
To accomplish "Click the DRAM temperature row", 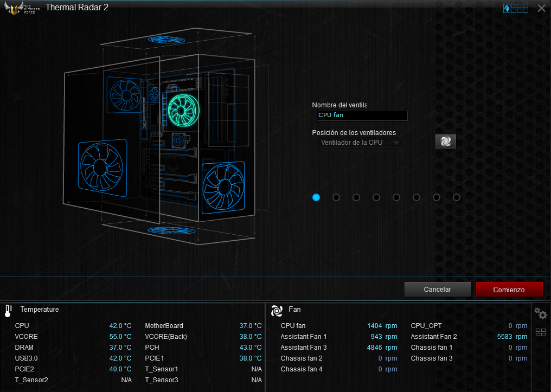I will tap(73, 348).
